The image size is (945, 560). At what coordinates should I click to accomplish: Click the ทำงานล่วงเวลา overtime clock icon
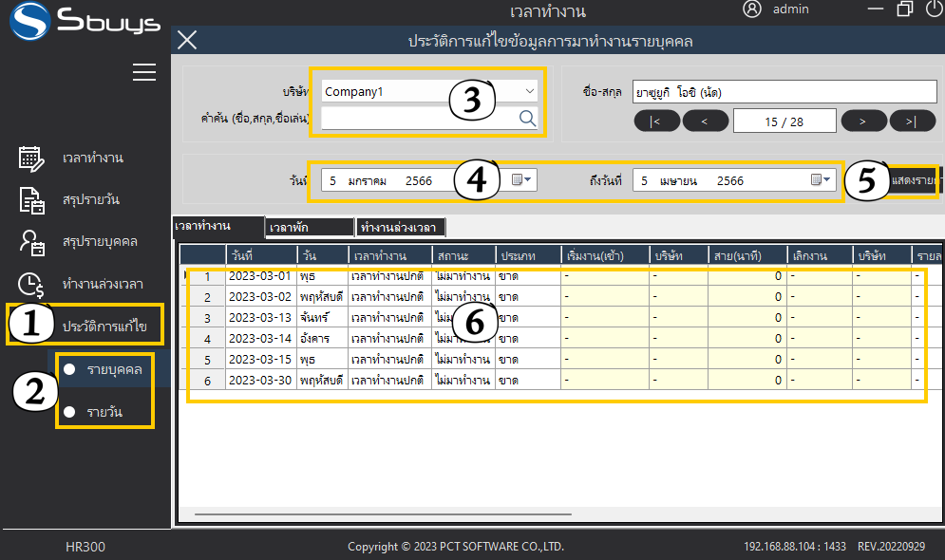[32, 284]
